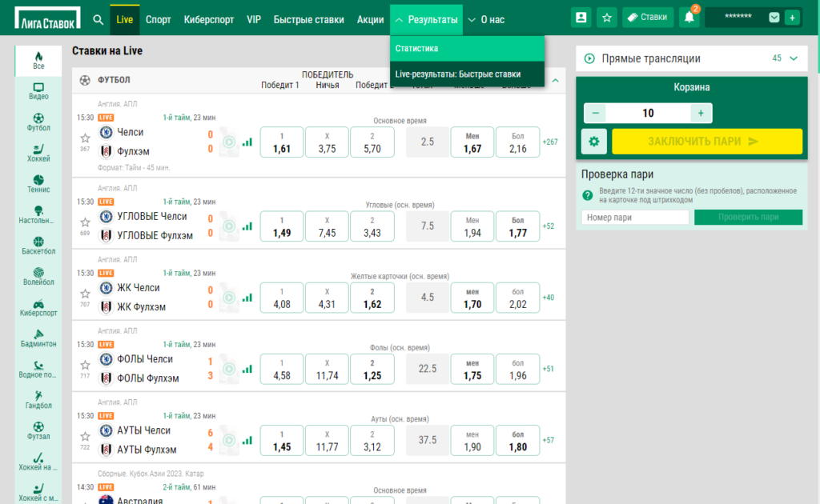Viewport: 820px width, 504px height.
Task: Select 'Все' flame icon in sidebar
Action: (x=38, y=61)
